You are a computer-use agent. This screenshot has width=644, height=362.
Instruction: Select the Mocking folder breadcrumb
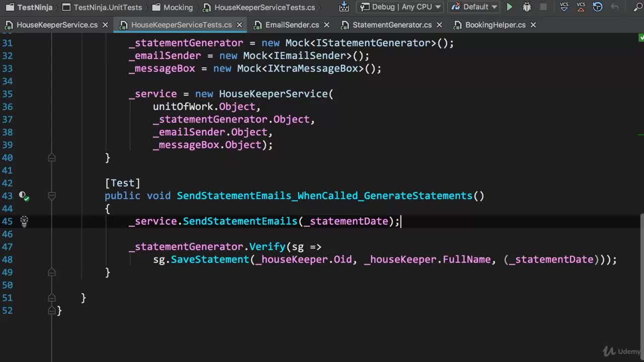(x=172, y=7)
